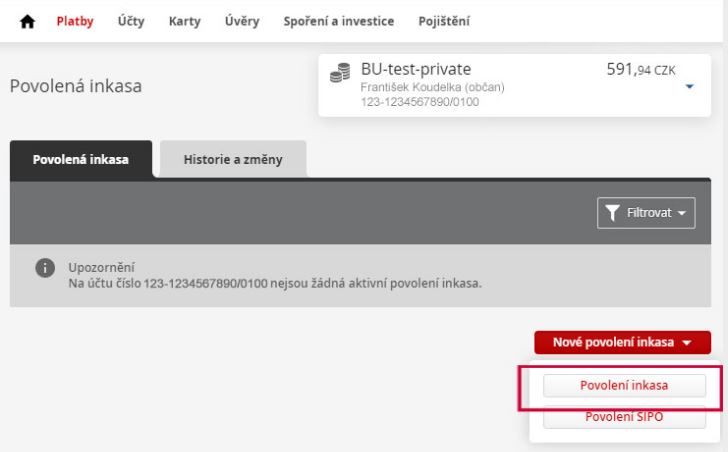Go to the home page icon
The width and height of the screenshot is (728, 452).
27,21
